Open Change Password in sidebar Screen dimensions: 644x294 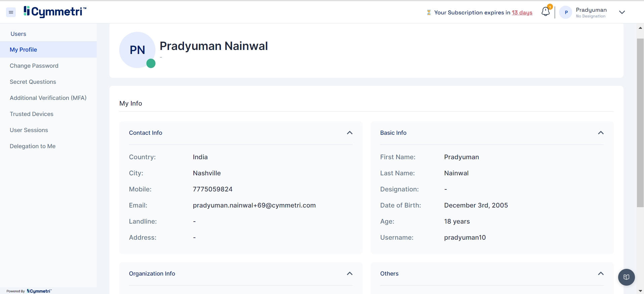(x=34, y=66)
